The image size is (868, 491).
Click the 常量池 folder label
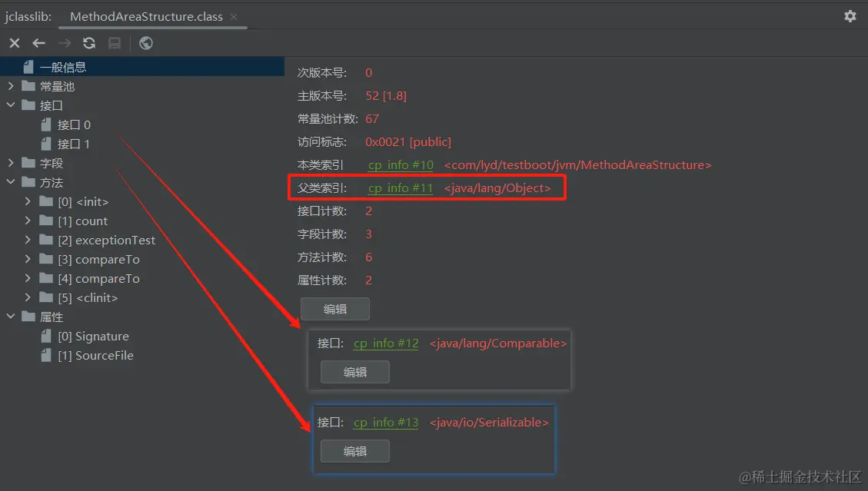[x=57, y=86]
